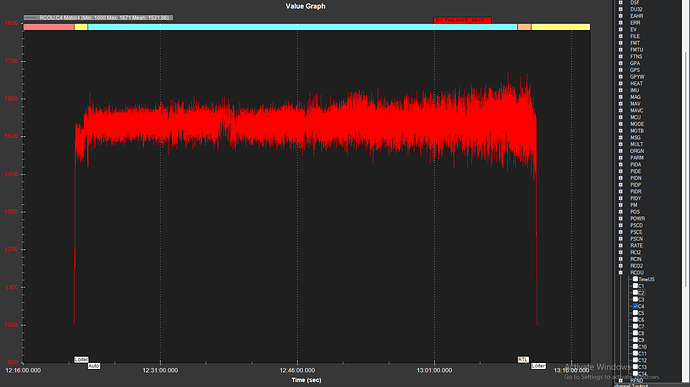The image size is (690, 387).
Task: Expand the PARM tree node
Action: [x=620, y=158]
